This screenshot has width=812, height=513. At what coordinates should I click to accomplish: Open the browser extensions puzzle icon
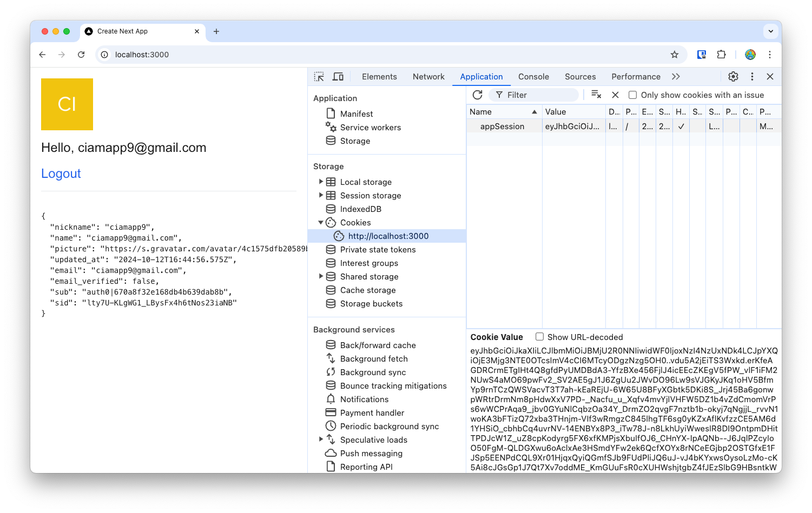(x=721, y=55)
